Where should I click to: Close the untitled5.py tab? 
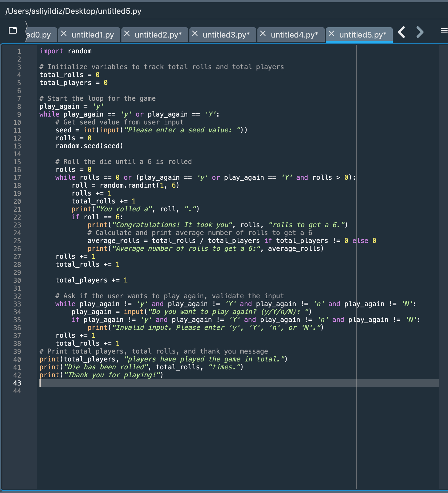pyautogui.click(x=331, y=34)
